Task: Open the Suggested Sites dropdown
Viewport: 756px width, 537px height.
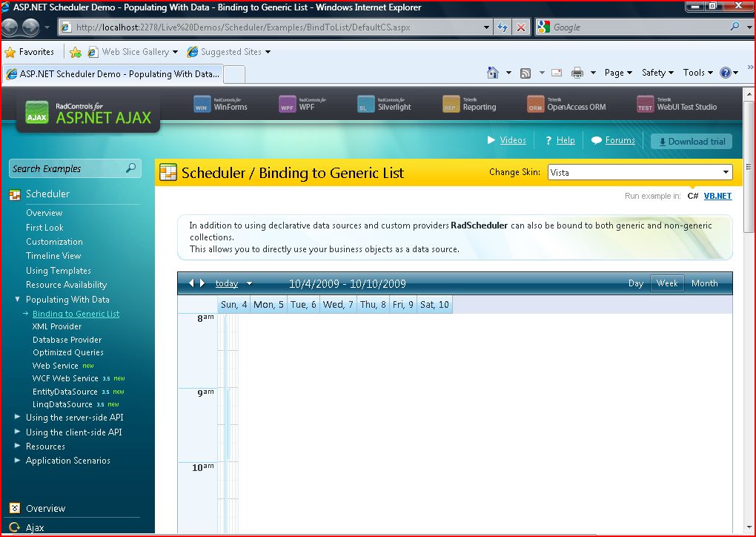Action: click(268, 52)
